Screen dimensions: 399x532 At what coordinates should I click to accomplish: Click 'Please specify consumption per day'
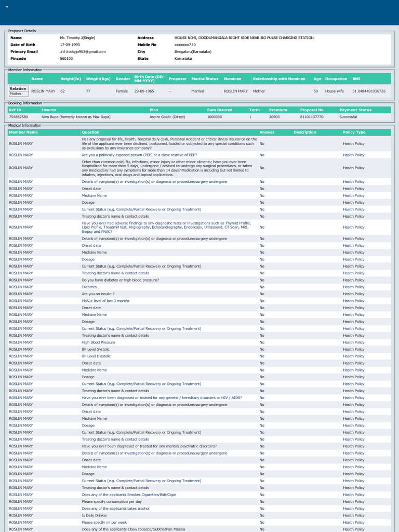(112, 501)
